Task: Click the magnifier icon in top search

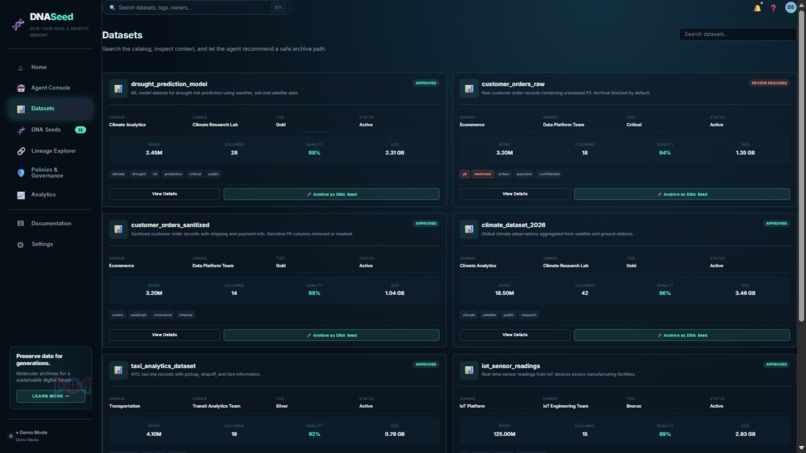Action: point(112,8)
